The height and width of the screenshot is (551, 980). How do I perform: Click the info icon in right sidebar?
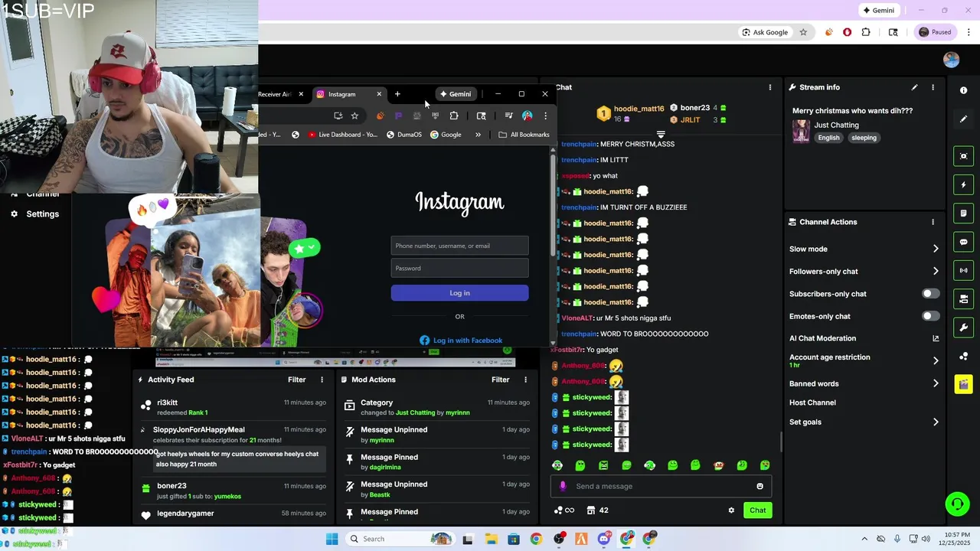(963, 90)
